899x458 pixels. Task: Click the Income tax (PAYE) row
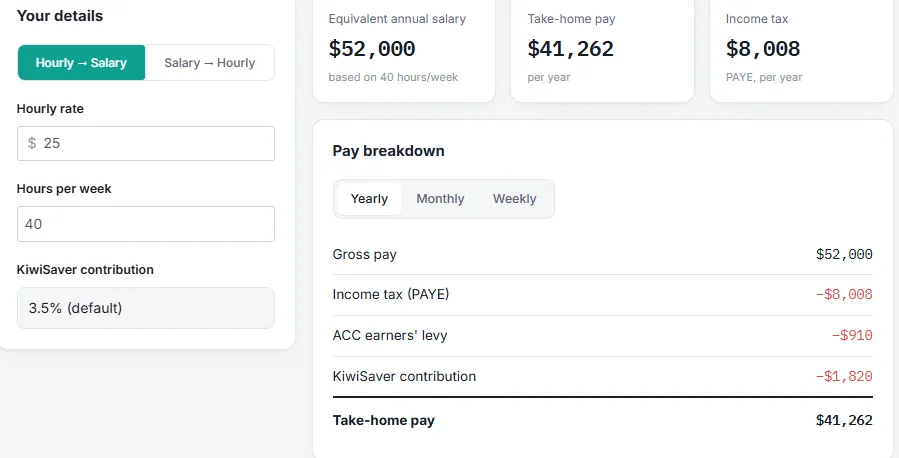pos(603,295)
